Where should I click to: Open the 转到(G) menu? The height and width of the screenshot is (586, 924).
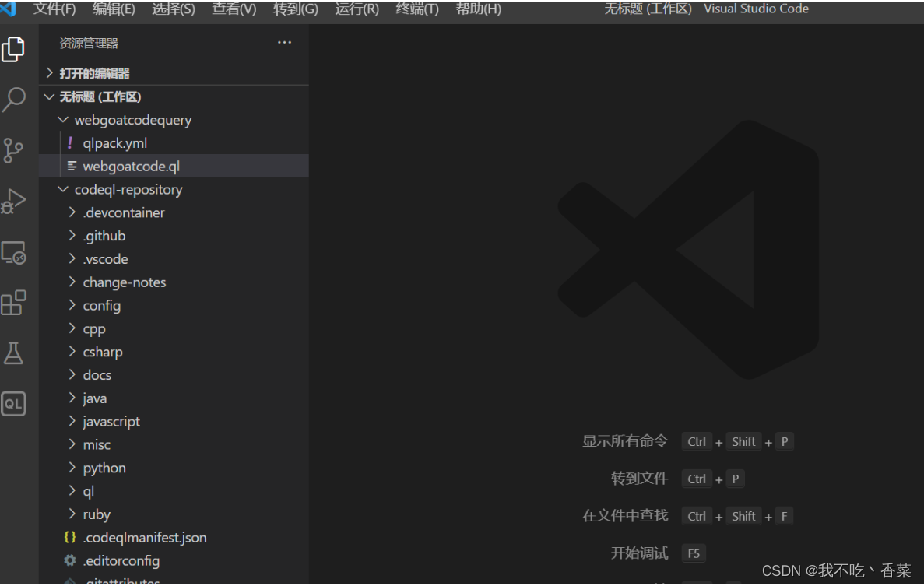[x=295, y=9]
